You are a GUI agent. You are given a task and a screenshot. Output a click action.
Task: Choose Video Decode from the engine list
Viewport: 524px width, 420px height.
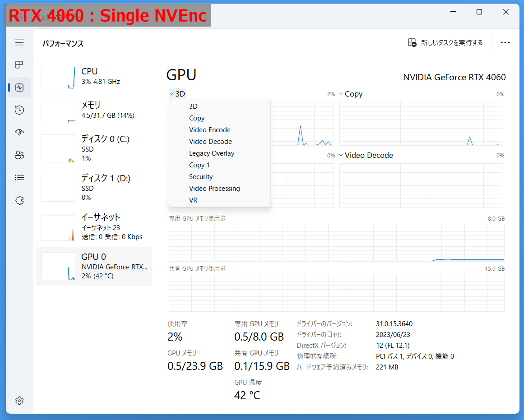[x=219, y=141]
